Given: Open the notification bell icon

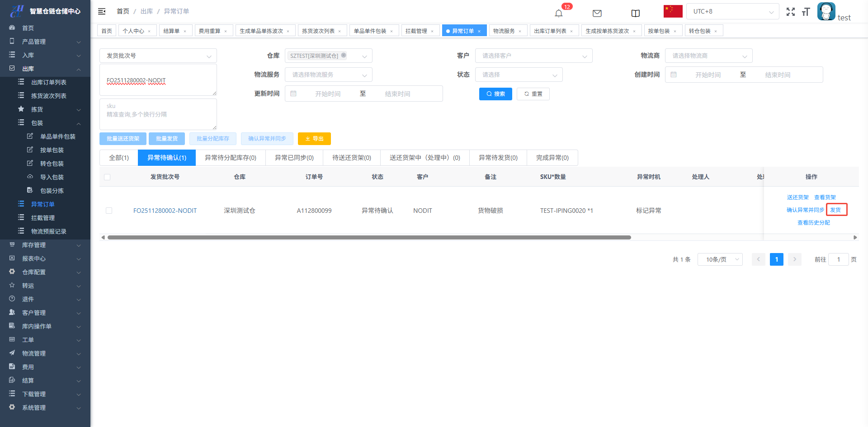Looking at the screenshot, I should [x=559, y=13].
